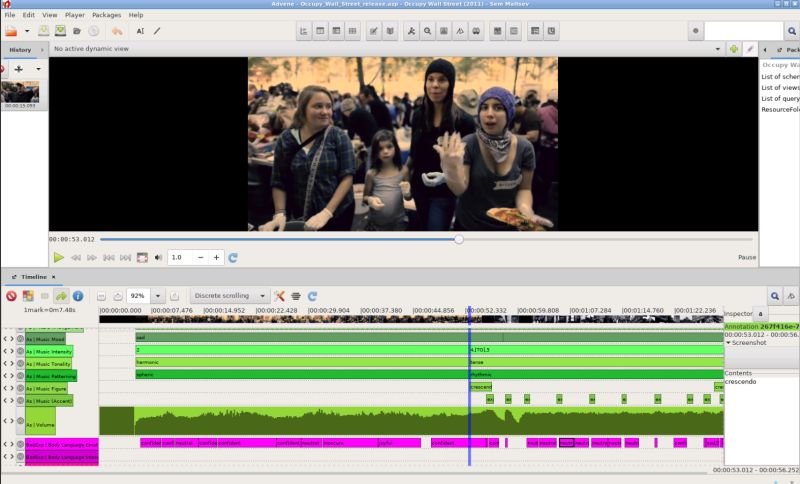
Task: Click the colored squares icon in timeline toolbar
Action: [28, 296]
